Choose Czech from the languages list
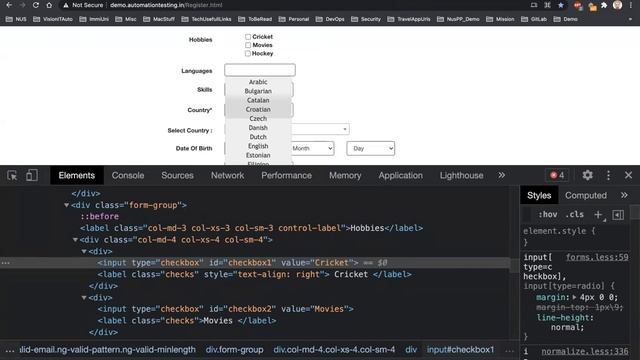This screenshot has height=360, width=640. click(x=258, y=118)
